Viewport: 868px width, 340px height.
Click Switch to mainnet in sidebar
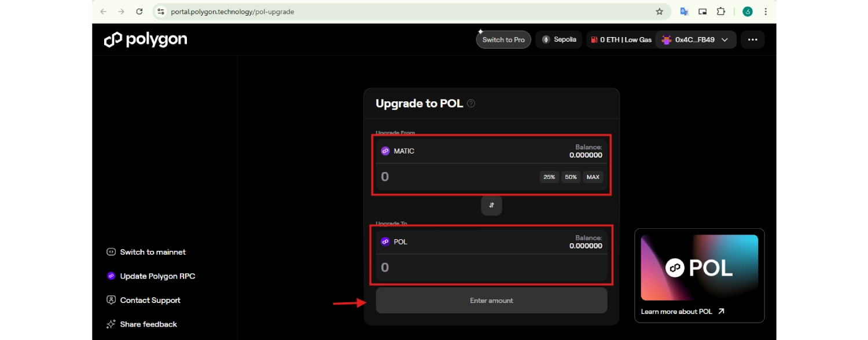tap(146, 252)
